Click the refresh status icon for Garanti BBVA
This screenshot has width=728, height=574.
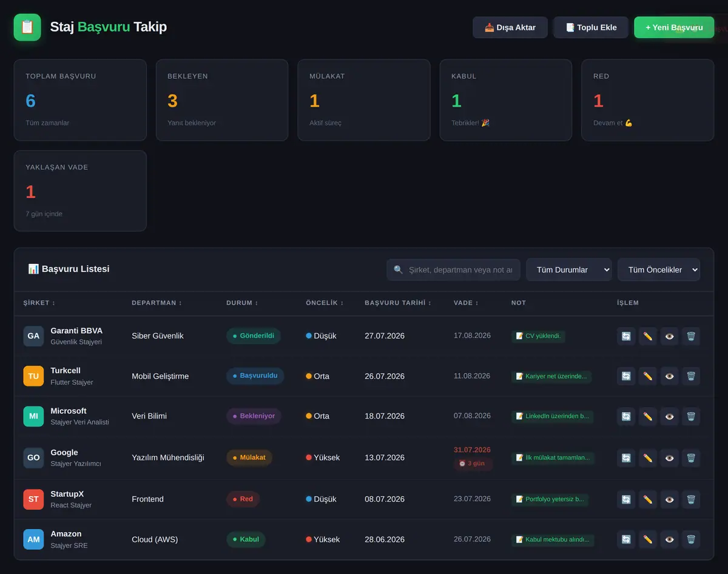(x=626, y=336)
